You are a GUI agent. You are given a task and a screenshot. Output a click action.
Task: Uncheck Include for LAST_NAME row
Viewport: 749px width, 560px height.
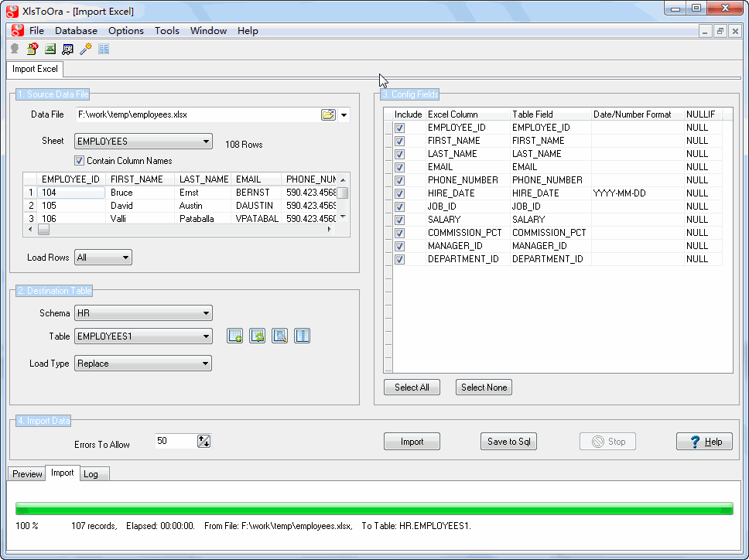point(400,154)
